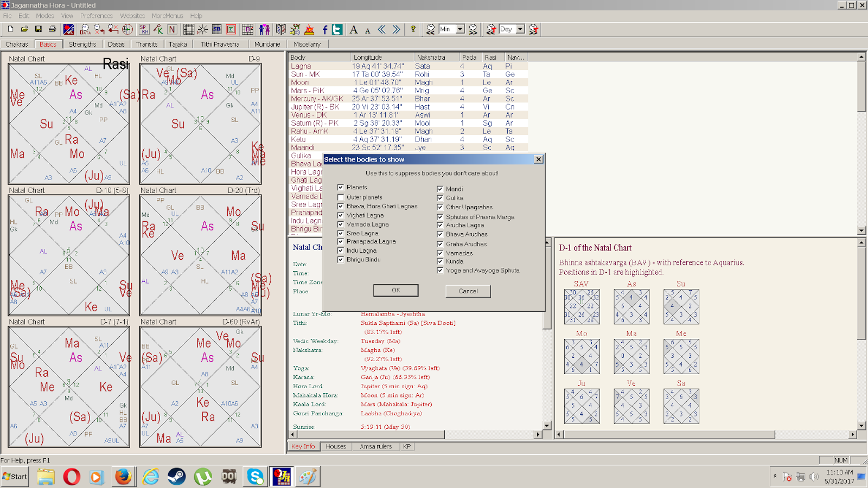Select the Amsa rulers tab
This screenshot has width=868, height=488.
coord(375,447)
